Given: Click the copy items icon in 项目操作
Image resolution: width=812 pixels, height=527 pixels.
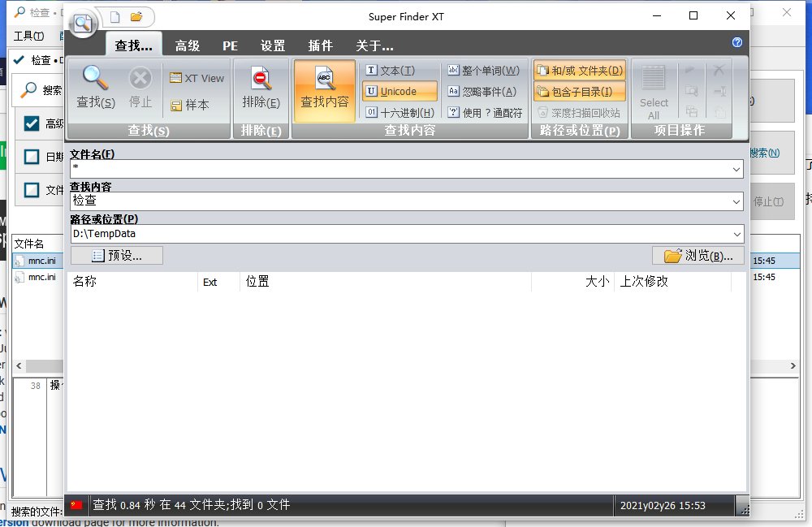Looking at the screenshot, I should pos(691,112).
